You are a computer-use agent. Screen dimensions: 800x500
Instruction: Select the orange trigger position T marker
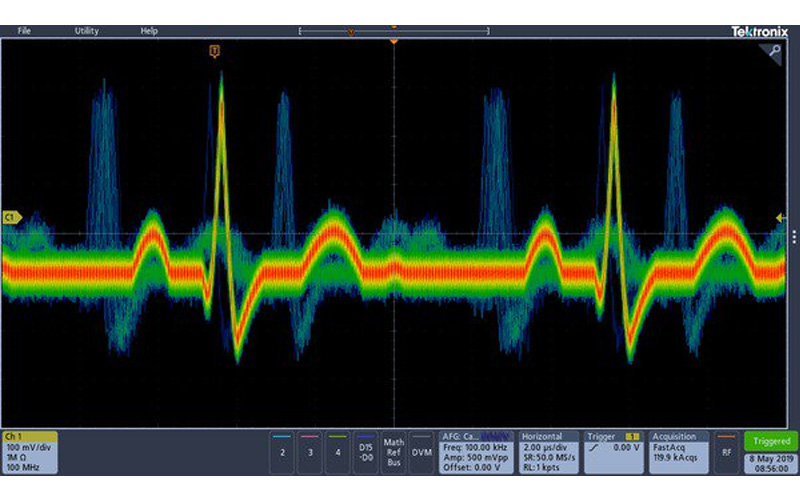tap(215, 51)
